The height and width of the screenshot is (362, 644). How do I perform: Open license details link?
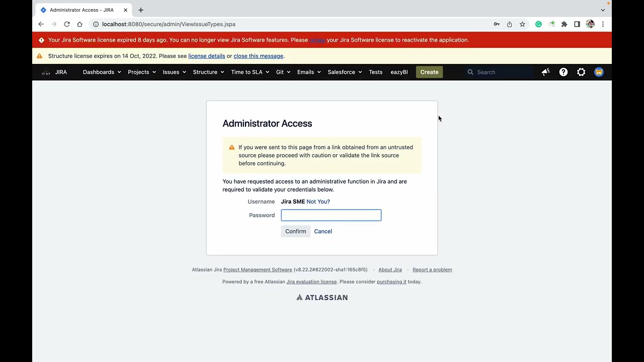pos(206,56)
